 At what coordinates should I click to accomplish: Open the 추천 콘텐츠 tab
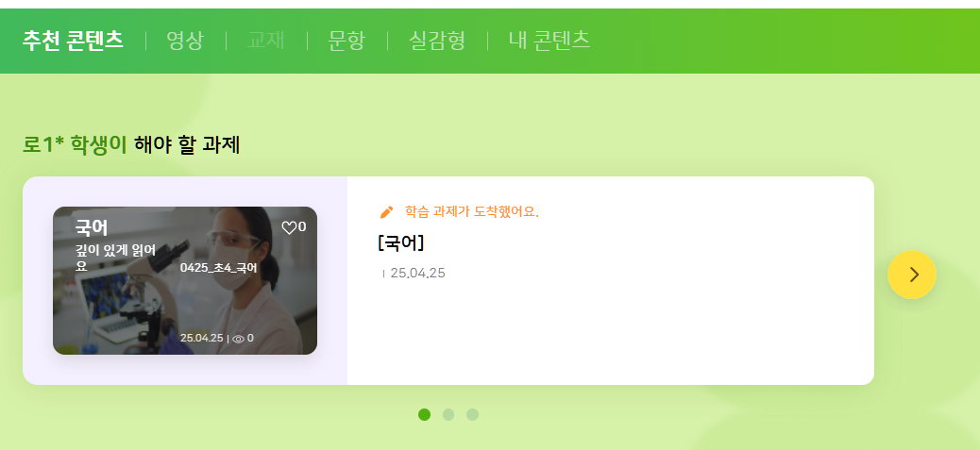point(73,41)
